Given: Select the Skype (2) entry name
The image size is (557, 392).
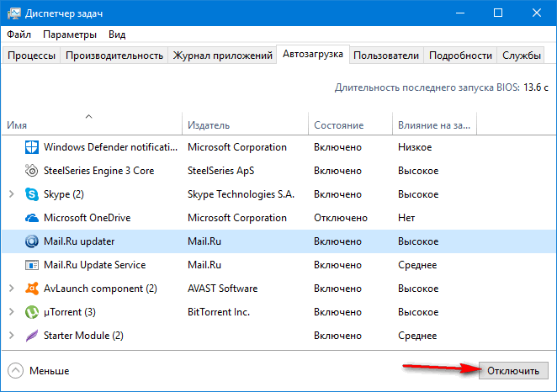Looking at the screenshot, I should coord(64,194).
